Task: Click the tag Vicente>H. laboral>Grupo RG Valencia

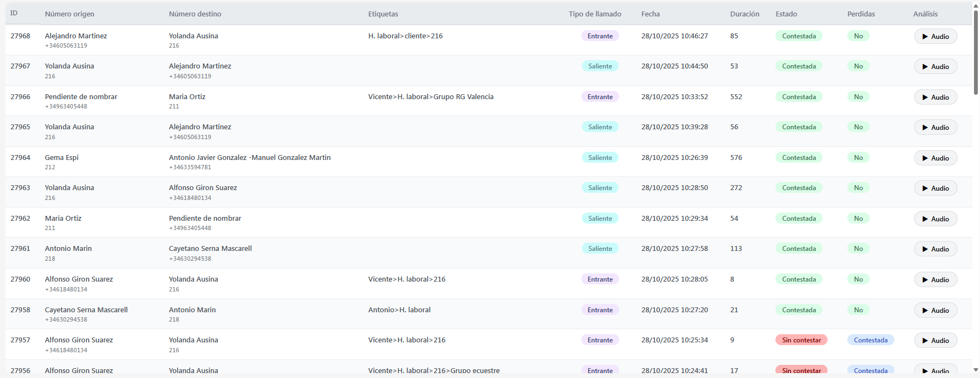Action: click(430, 97)
